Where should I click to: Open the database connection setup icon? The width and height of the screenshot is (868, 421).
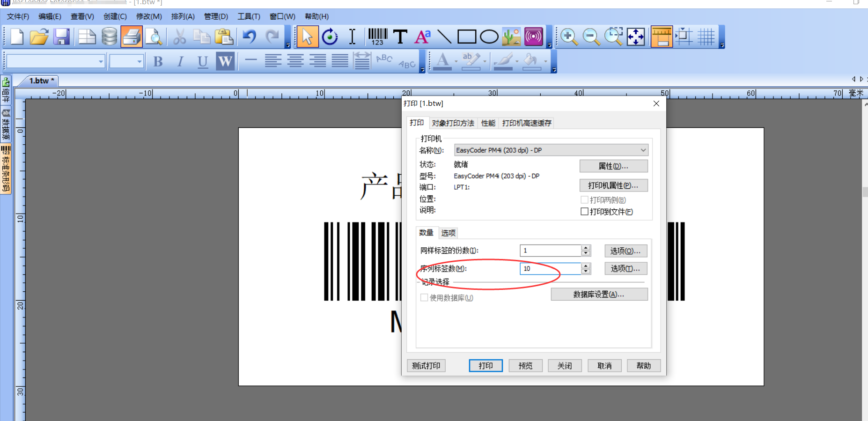click(x=109, y=37)
